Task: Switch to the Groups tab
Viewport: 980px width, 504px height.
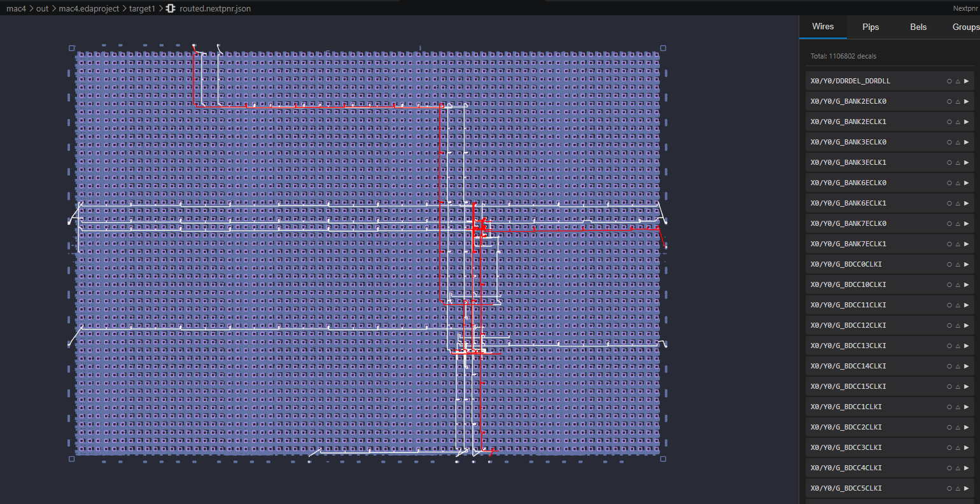Action: point(965,27)
